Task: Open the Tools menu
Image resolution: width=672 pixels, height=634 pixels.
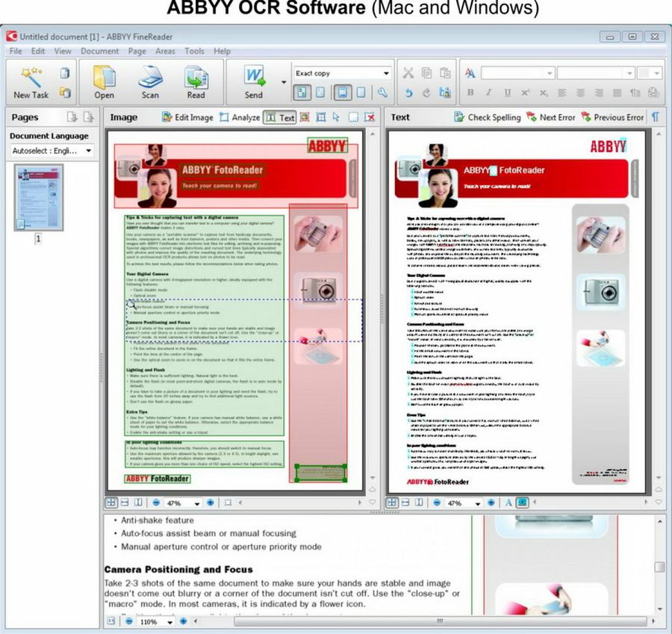Action: 194,52
